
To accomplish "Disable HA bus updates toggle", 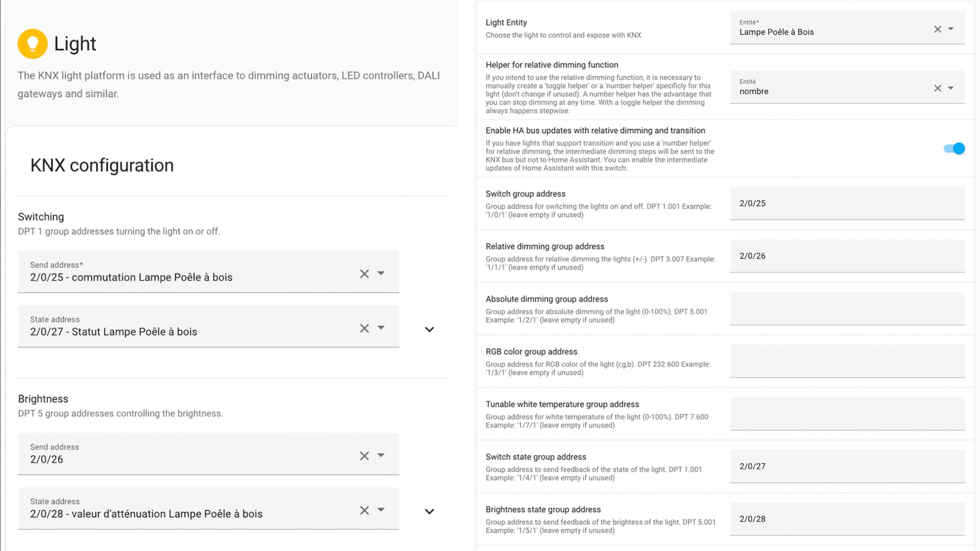I will point(953,149).
